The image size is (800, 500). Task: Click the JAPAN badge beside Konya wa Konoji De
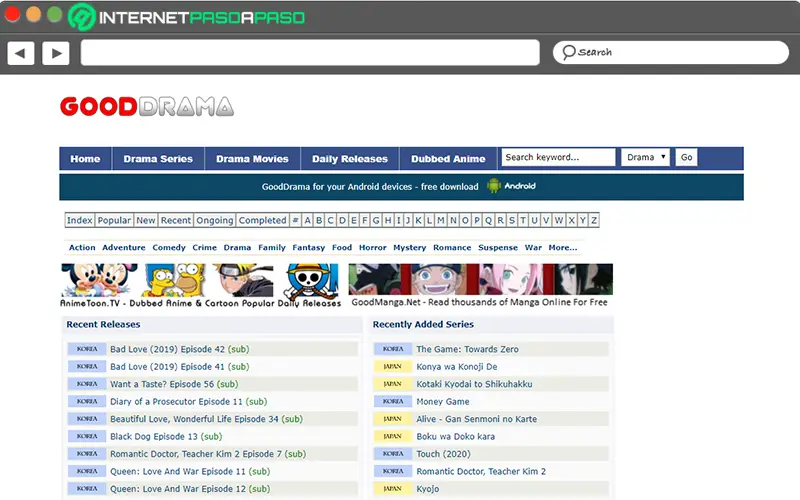tap(392, 366)
